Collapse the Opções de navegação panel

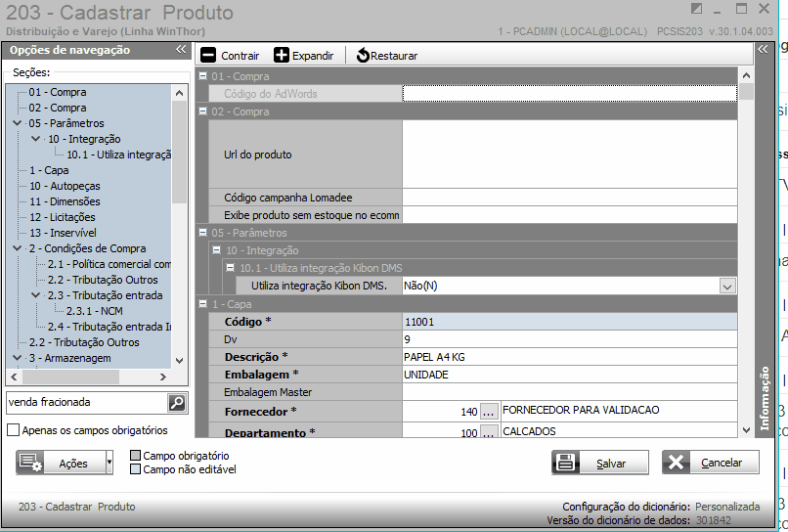(x=181, y=49)
